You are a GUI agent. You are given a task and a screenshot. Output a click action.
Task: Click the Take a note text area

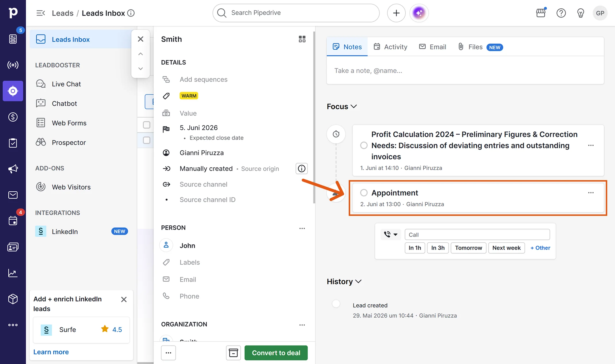coord(465,71)
